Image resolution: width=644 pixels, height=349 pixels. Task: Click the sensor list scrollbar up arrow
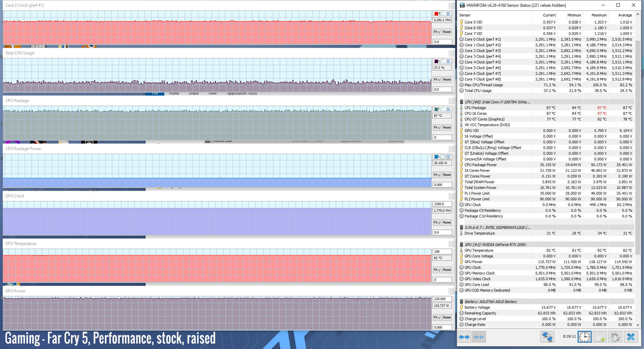638,15
